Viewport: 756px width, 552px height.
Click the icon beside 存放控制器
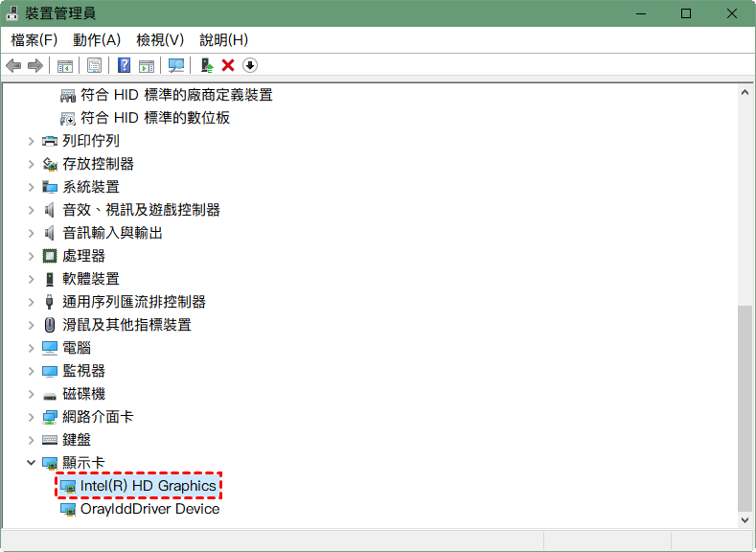click(x=50, y=165)
